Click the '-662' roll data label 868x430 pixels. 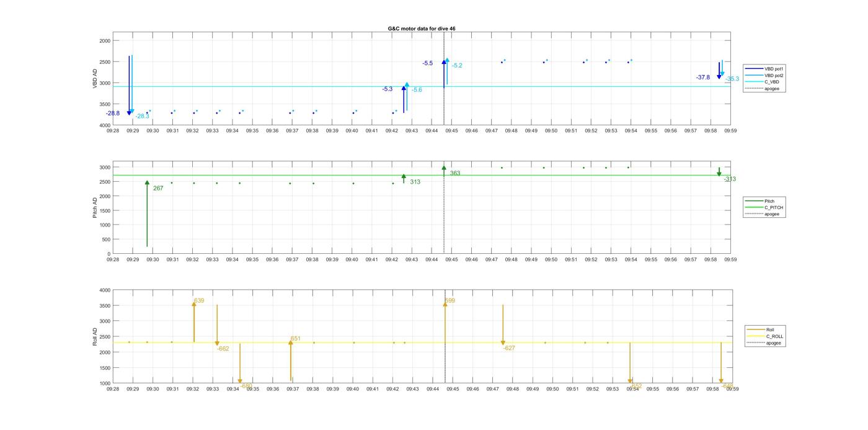click(x=223, y=349)
